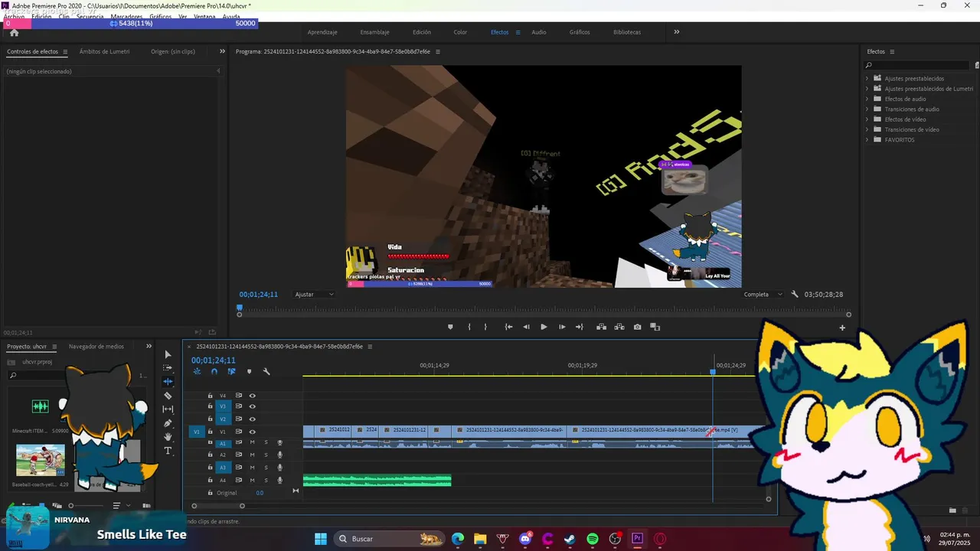Viewport: 980px width, 551px height.
Task: Expand Efectos de vídeo folder
Action: pos(867,119)
